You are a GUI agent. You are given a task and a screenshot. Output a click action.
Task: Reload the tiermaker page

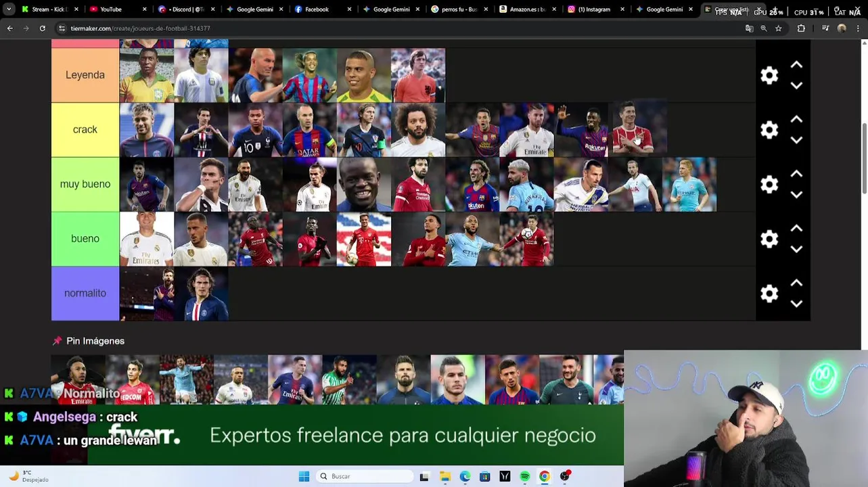[x=42, y=28]
